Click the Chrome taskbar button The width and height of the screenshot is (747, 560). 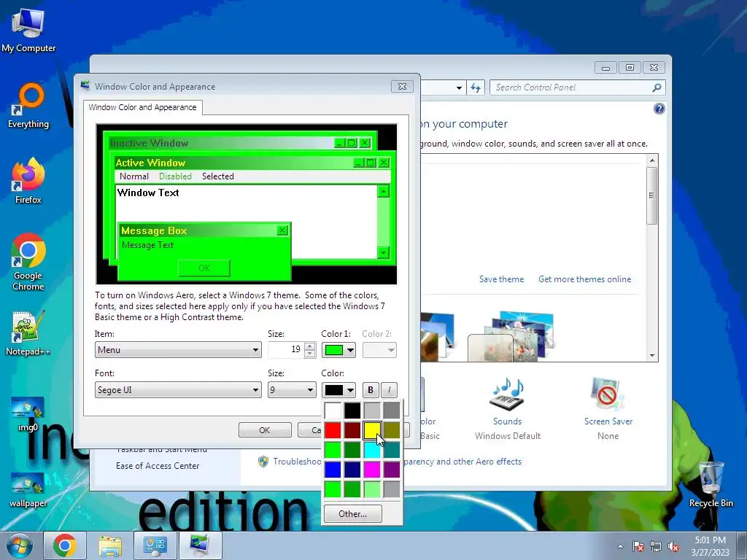(65, 545)
